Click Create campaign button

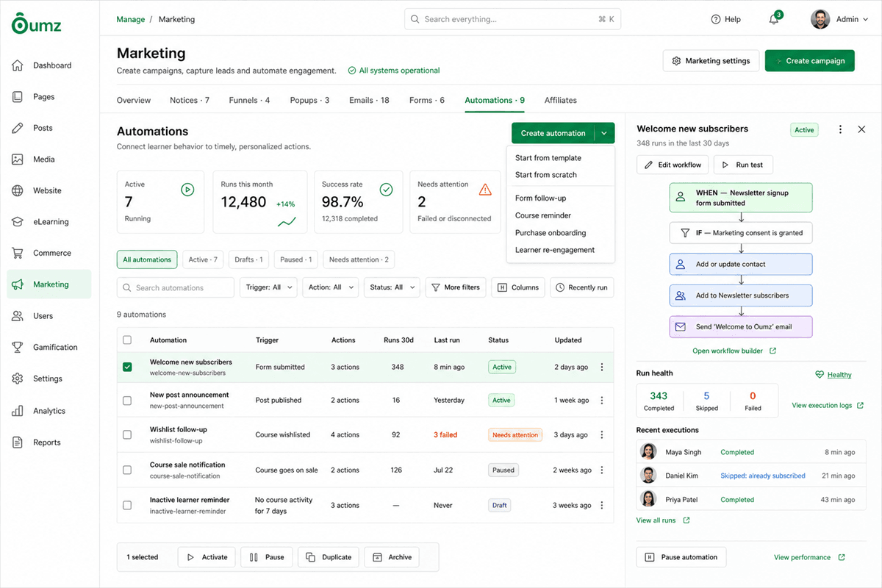(809, 61)
